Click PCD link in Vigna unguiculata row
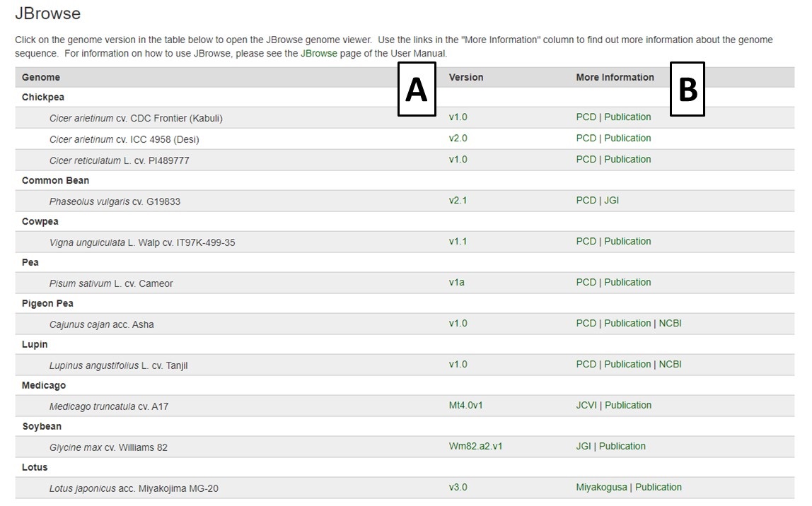812x506 pixels. [x=586, y=241]
